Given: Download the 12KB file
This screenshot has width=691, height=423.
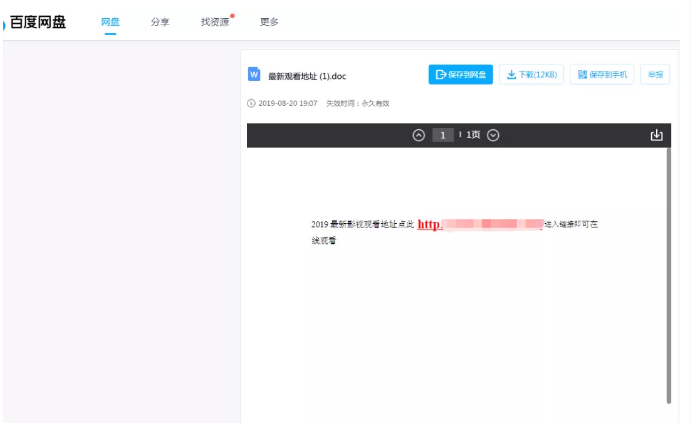Looking at the screenshot, I should point(531,74).
